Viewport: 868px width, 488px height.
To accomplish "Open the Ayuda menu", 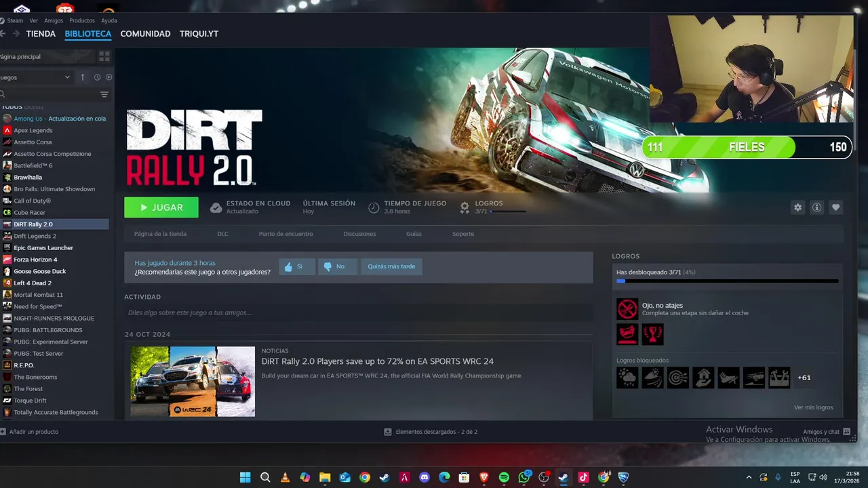I will click(109, 20).
